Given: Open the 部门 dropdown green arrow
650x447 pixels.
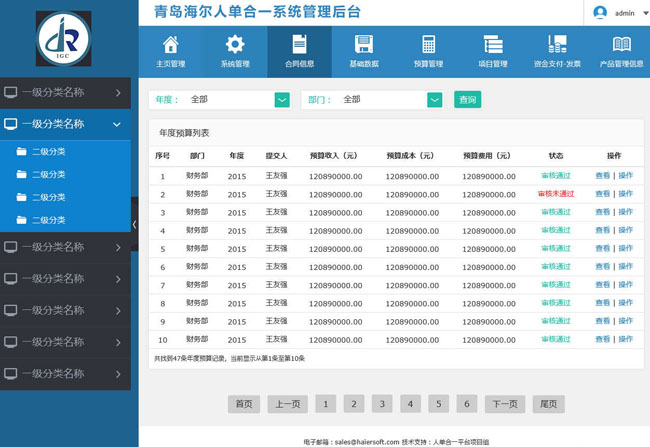Looking at the screenshot, I should pyautogui.click(x=434, y=100).
